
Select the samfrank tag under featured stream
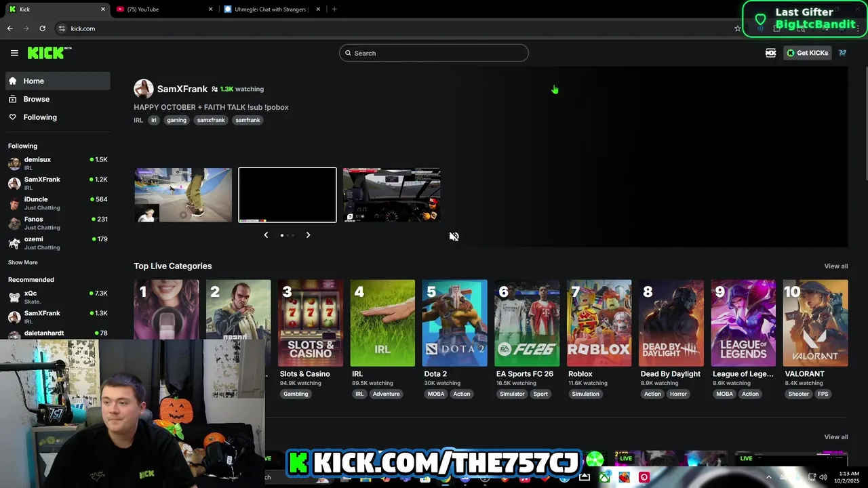tap(248, 120)
